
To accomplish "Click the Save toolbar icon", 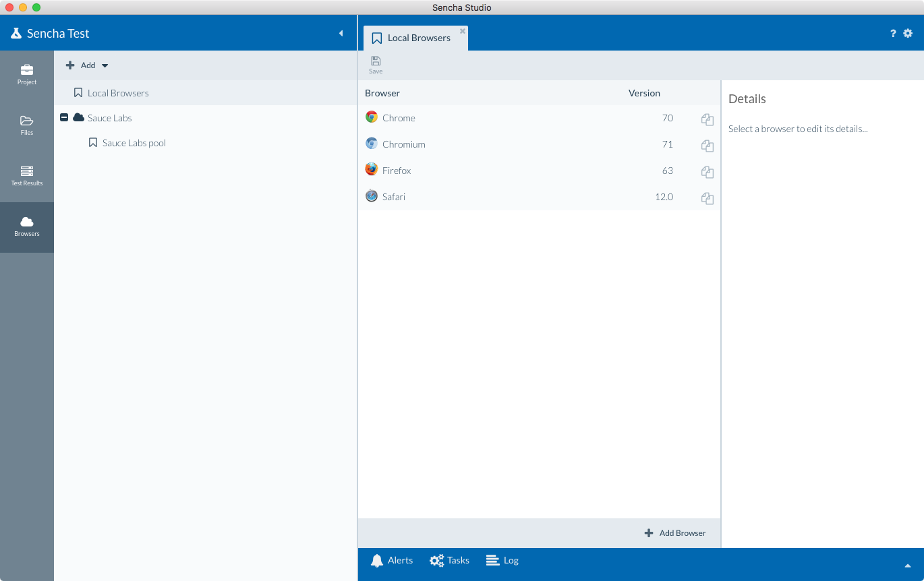I will [376, 65].
